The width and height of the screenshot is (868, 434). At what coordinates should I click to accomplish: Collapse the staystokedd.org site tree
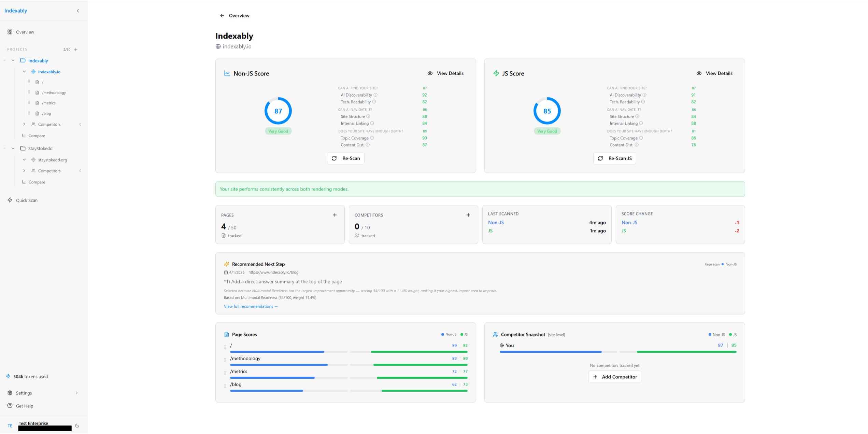24,160
